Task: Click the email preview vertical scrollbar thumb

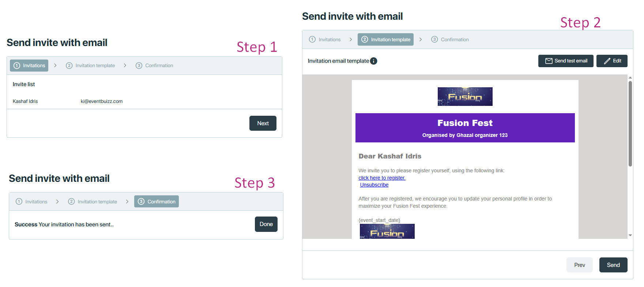Action: (x=630, y=124)
